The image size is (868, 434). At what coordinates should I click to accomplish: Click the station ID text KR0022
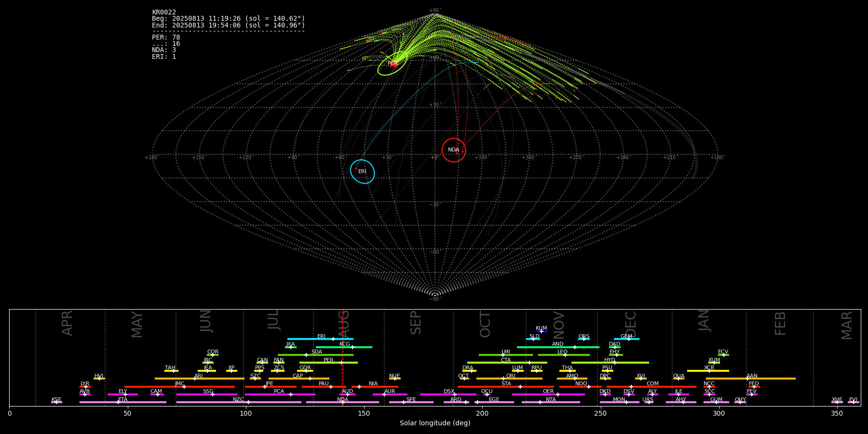pyautogui.click(x=164, y=13)
